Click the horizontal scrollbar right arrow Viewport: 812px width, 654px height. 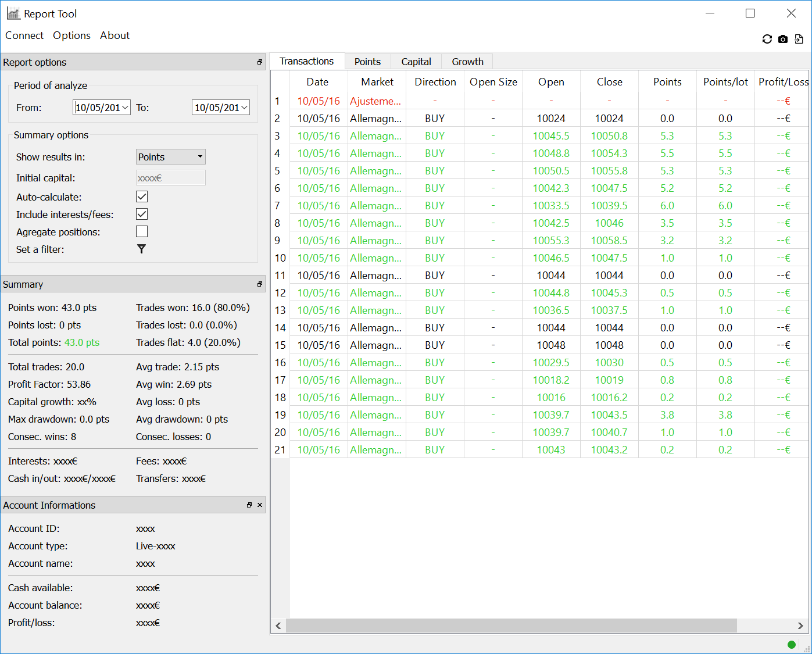click(800, 626)
